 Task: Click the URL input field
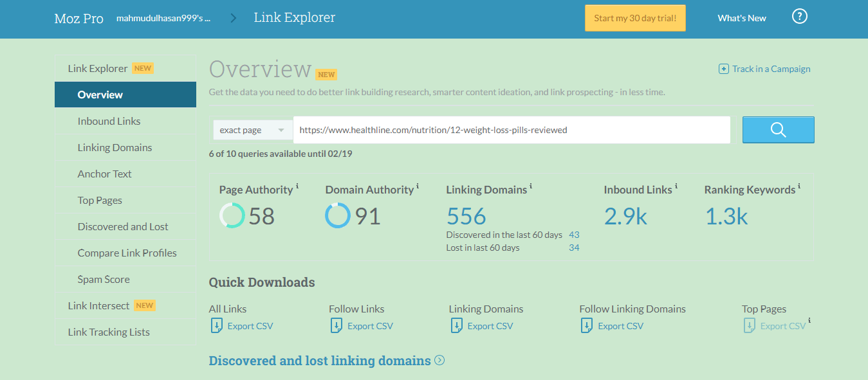tap(512, 130)
